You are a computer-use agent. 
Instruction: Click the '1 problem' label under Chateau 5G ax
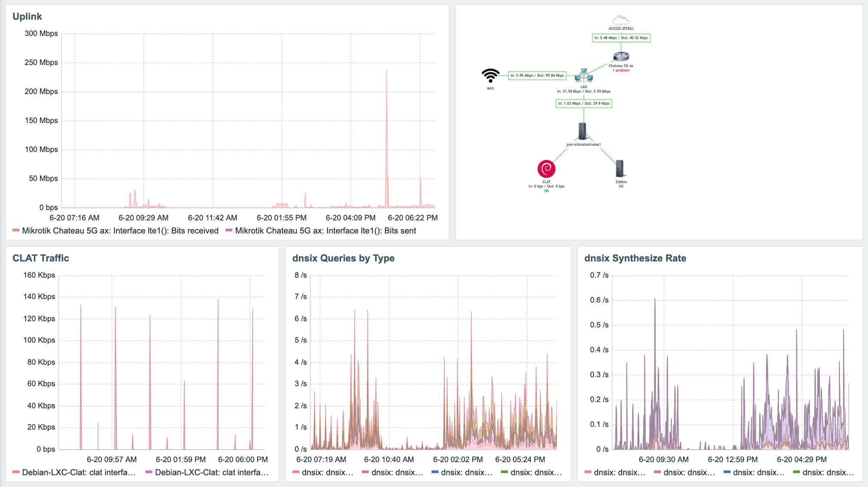click(621, 70)
